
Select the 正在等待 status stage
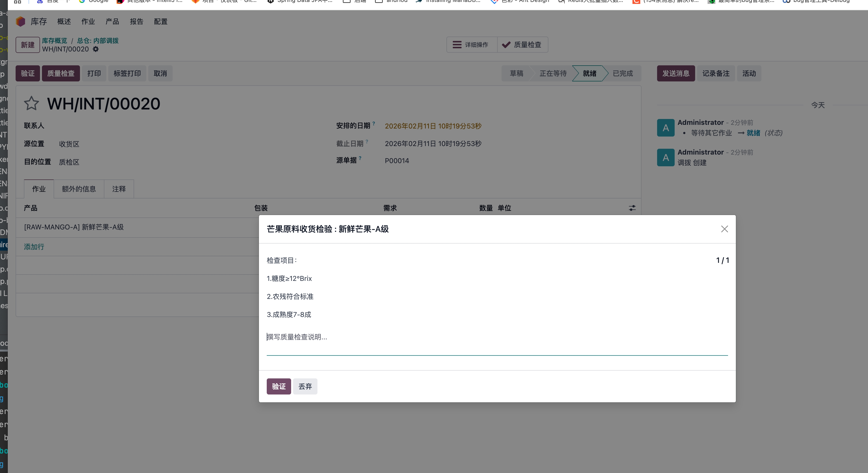(553, 73)
